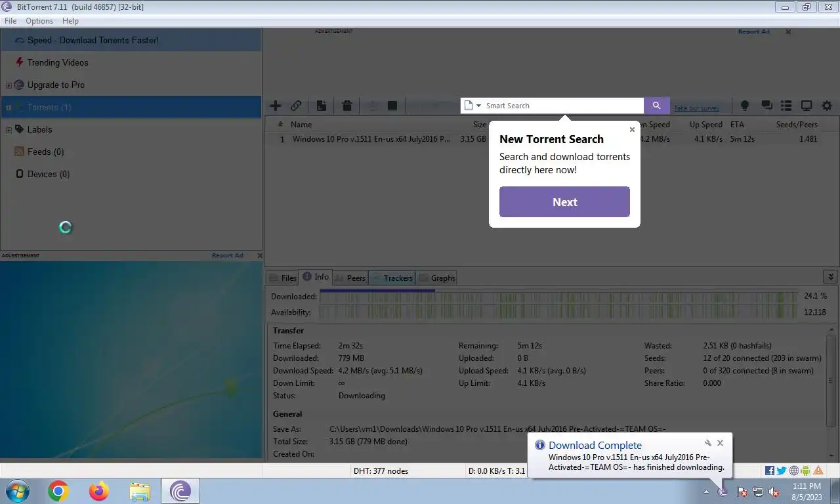Switch to the Trackers tab
The width and height of the screenshot is (840, 504).
[x=392, y=278]
